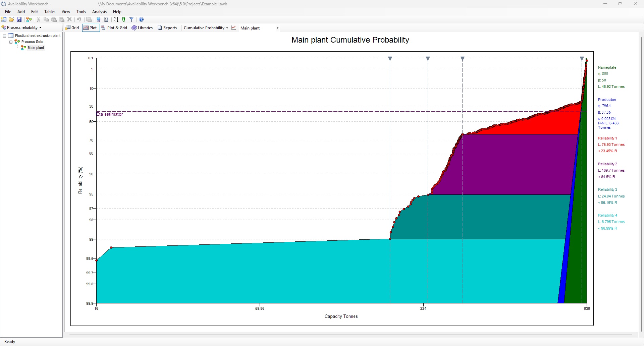Open help with the blue question mark icon
Screen dimensions: 644x346
(141, 19)
